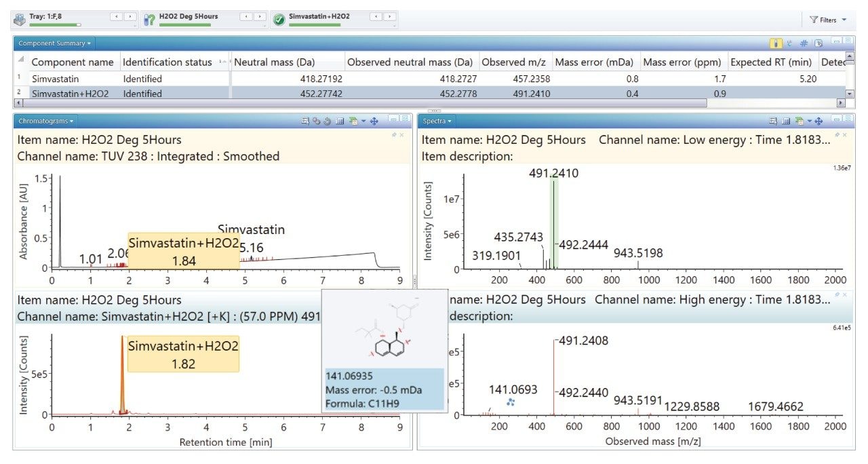Sort by Expected RT (min) column
The image size is (868, 464).
771,62
